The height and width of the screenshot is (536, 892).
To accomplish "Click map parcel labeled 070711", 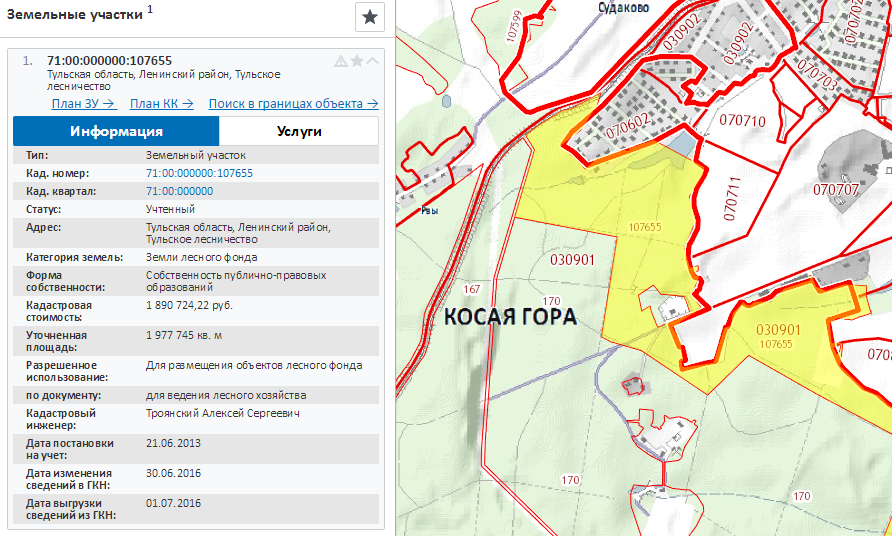I will coord(732,197).
